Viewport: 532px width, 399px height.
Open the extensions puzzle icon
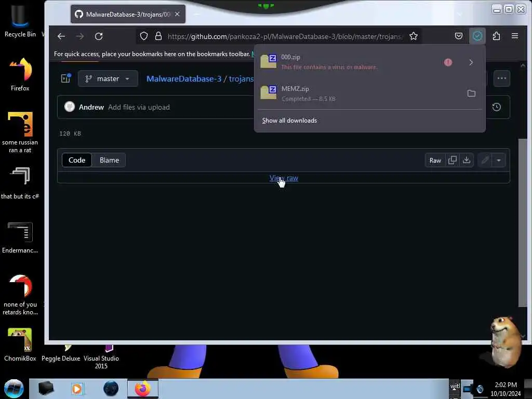[496, 36]
